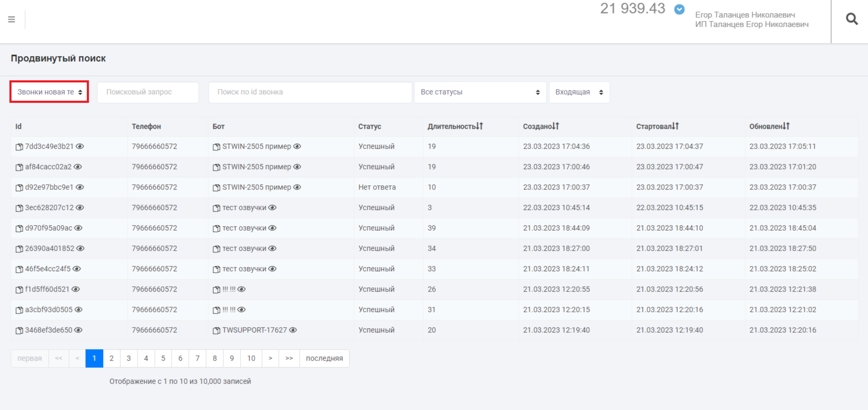Screen dimensions: 868x410
Task: Sort by Создано column arrows
Action: pyautogui.click(x=556, y=126)
